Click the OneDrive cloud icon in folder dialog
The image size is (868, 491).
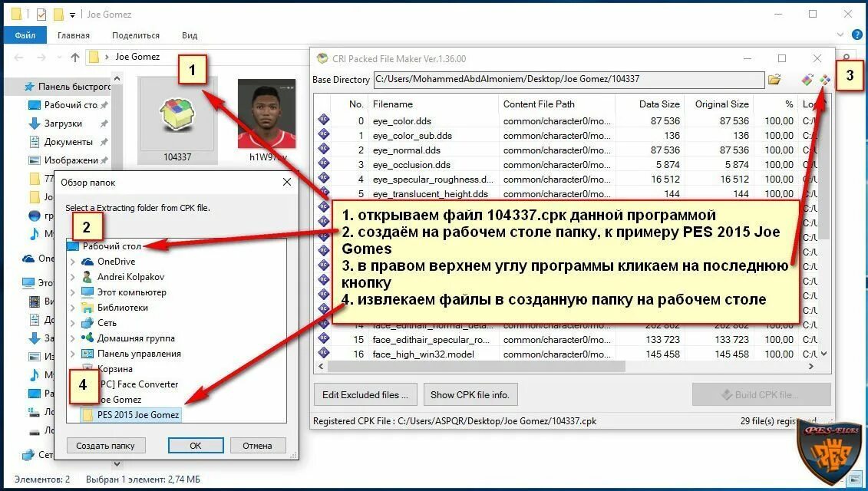point(87,262)
